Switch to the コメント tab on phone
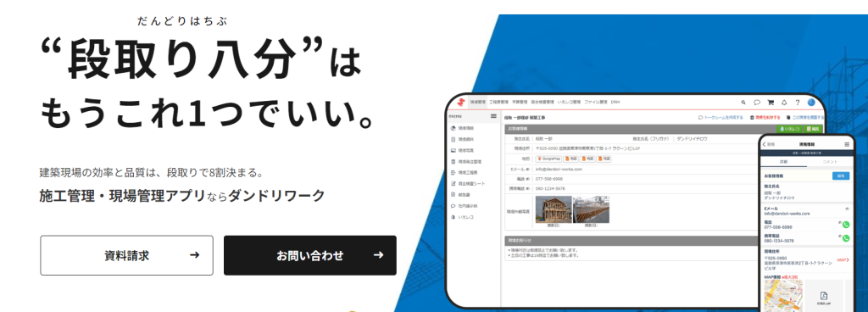 coord(830,162)
